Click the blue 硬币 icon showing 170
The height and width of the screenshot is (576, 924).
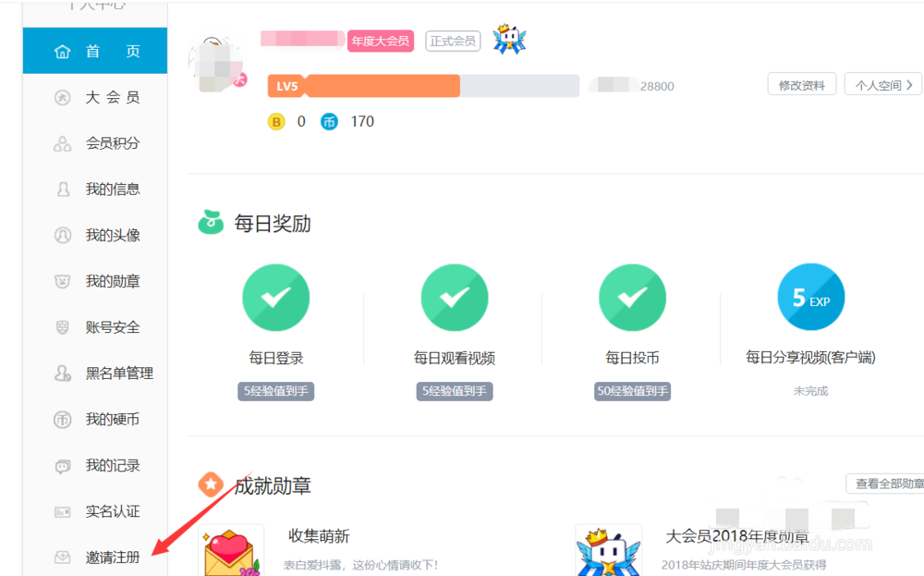tap(330, 121)
